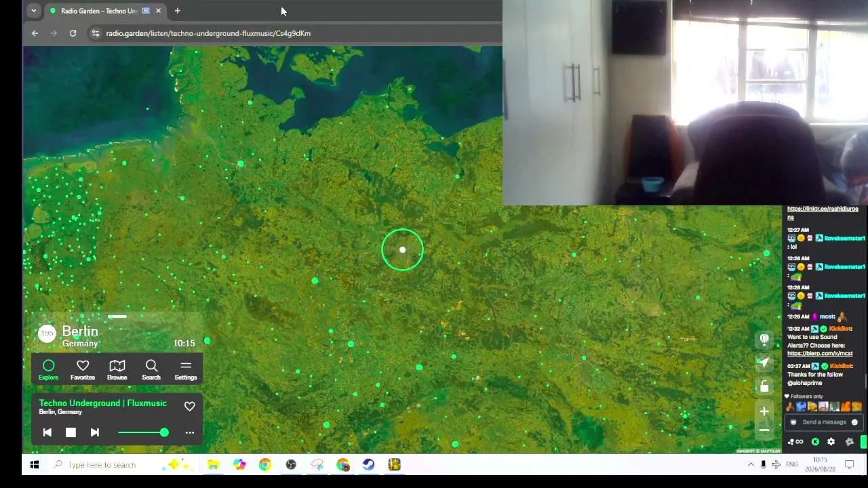Click the green Kick logo in chat footer
The height and width of the screenshot is (488, 868).
pyautogui.click(x=815, y=442)
